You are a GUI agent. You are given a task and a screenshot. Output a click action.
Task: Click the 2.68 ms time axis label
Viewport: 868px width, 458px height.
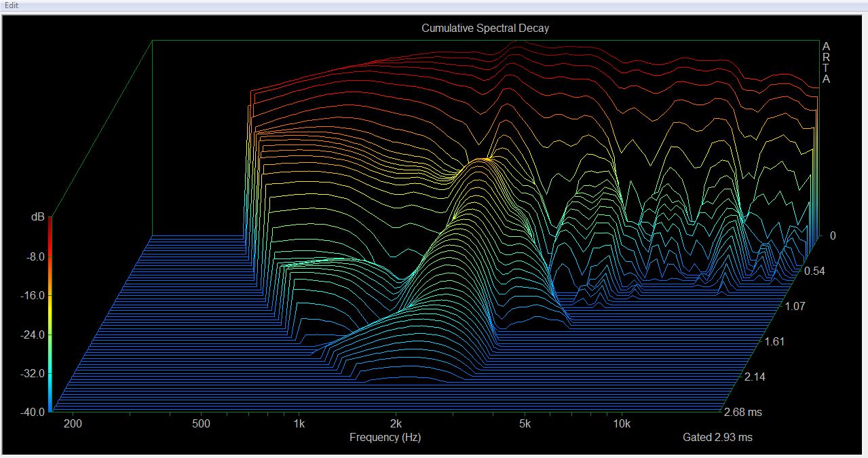[x=742, y=412]
